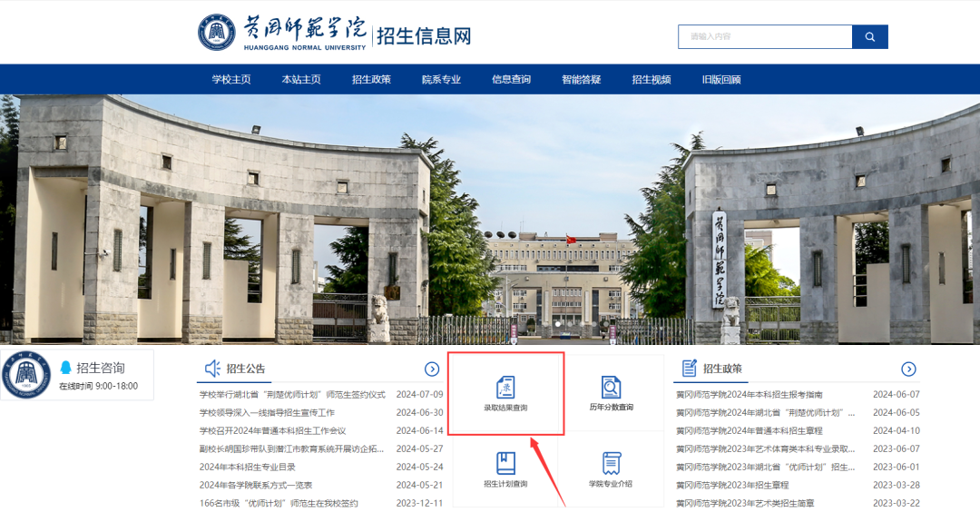Focus the 请输入内容 search field
Viewport: 980px width, 522px height.
click(765, 37)
